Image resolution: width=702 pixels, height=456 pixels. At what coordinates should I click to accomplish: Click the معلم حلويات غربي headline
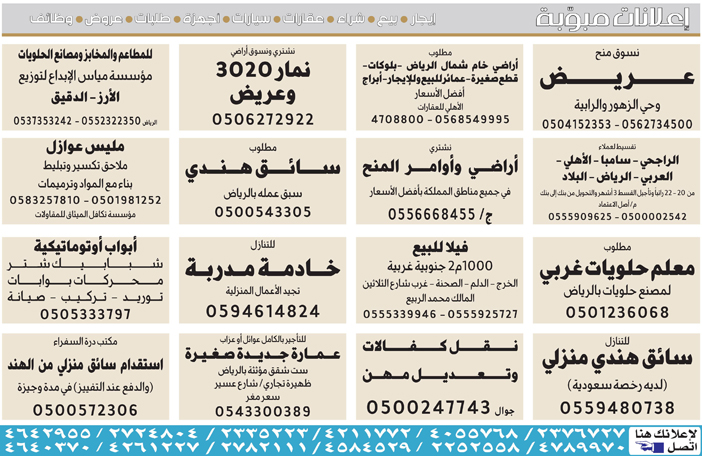click(x=617, y=270)
